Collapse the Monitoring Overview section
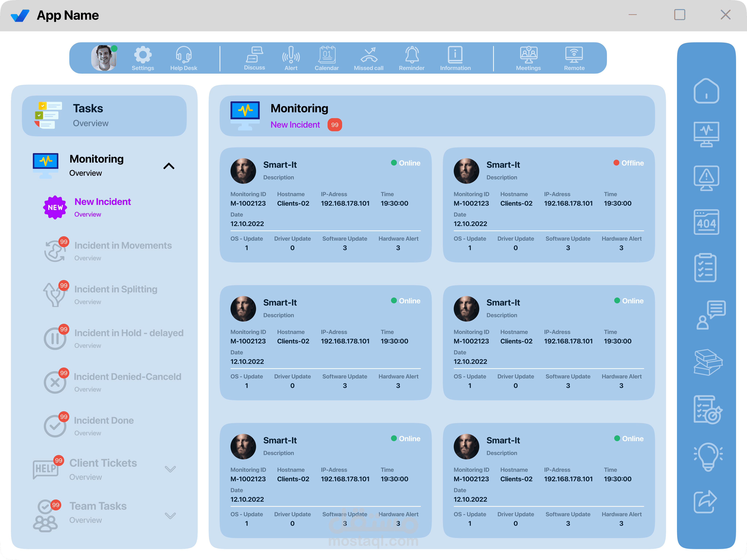Viewport: 747px width, 560px height. tap(169, 166)
